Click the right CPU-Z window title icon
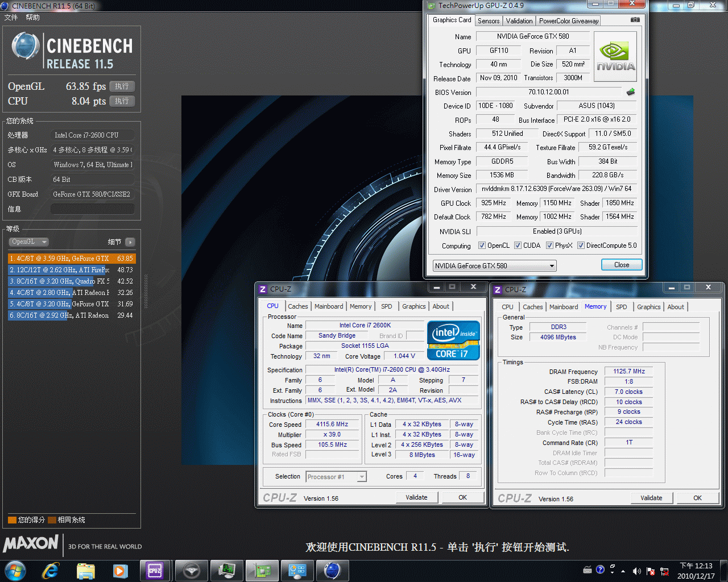 498,290
